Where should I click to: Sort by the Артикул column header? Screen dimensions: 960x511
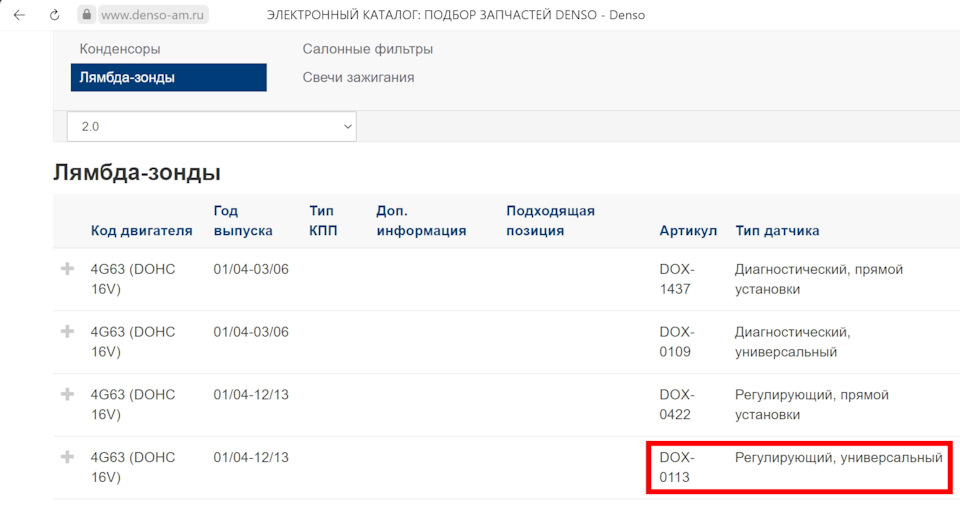pos(688,231)
